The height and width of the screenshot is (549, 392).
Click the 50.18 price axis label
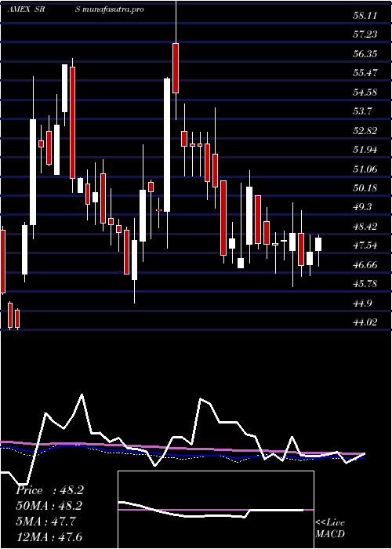[x=365, y=188]
